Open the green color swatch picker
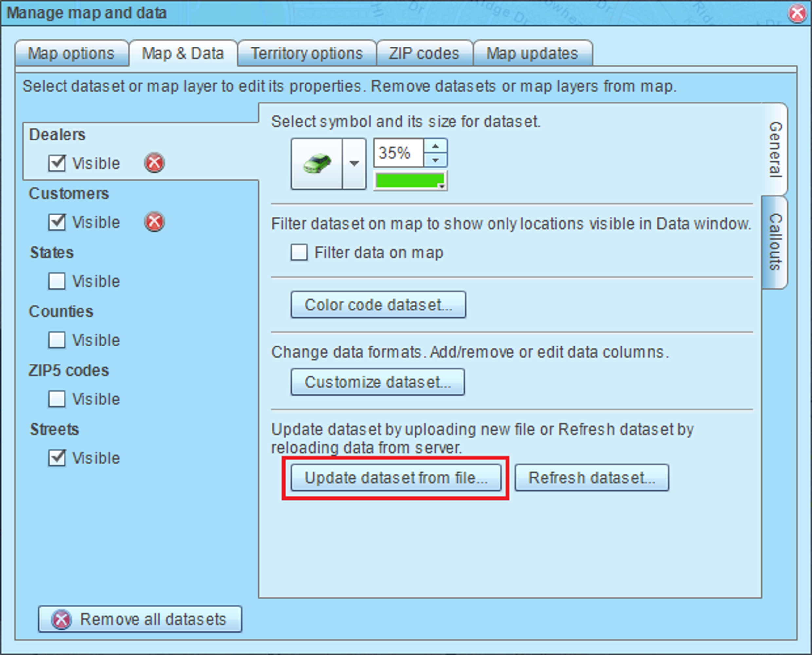 410,181
